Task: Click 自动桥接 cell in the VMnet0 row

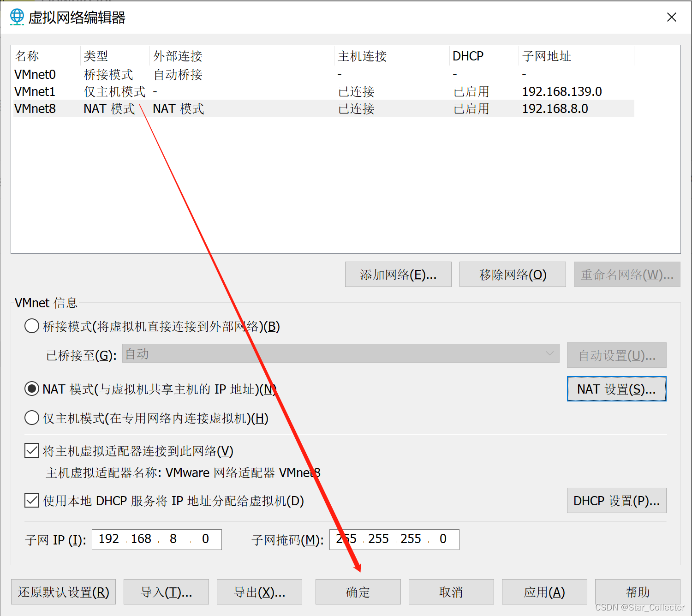Action: pos(178,74)
